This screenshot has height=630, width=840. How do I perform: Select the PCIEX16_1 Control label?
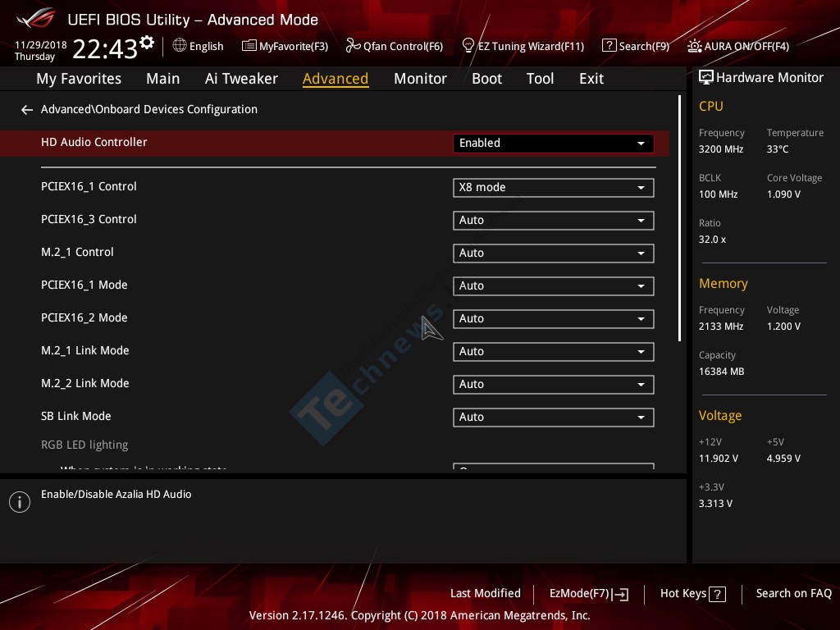[x=89, y=186]
